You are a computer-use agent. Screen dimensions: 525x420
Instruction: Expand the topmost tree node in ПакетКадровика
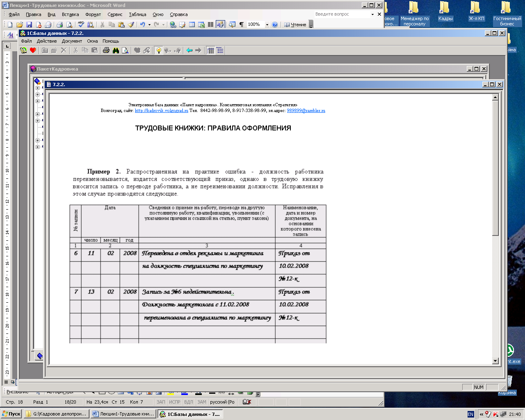coord(37,88)
